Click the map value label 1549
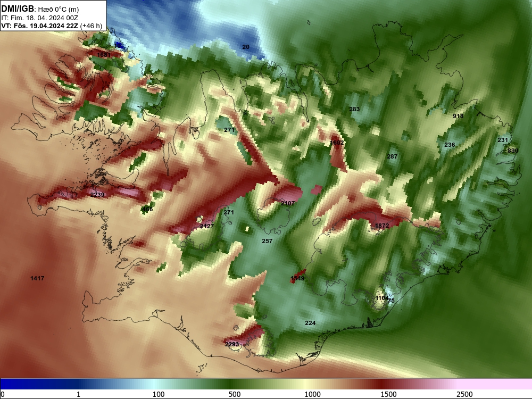The image size is (532, 399). pos(297,278)
